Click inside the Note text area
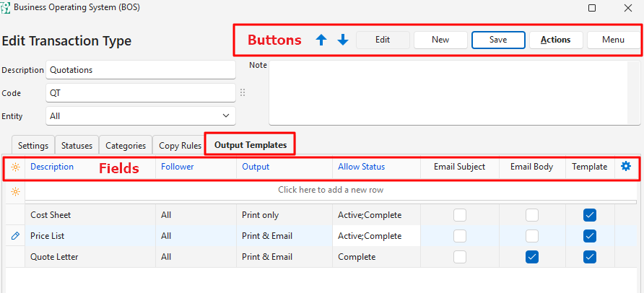Viewport: 644px width, 293px height. (453, 94)
